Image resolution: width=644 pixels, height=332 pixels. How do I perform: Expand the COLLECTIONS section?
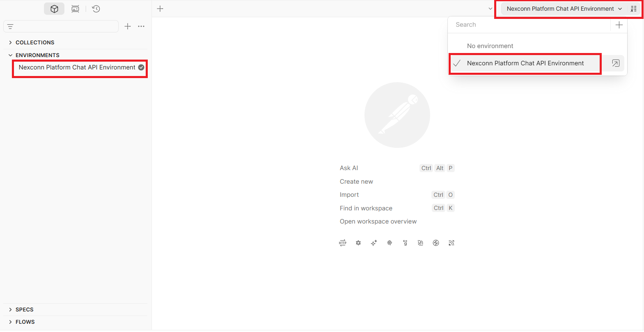click(10, 42)
